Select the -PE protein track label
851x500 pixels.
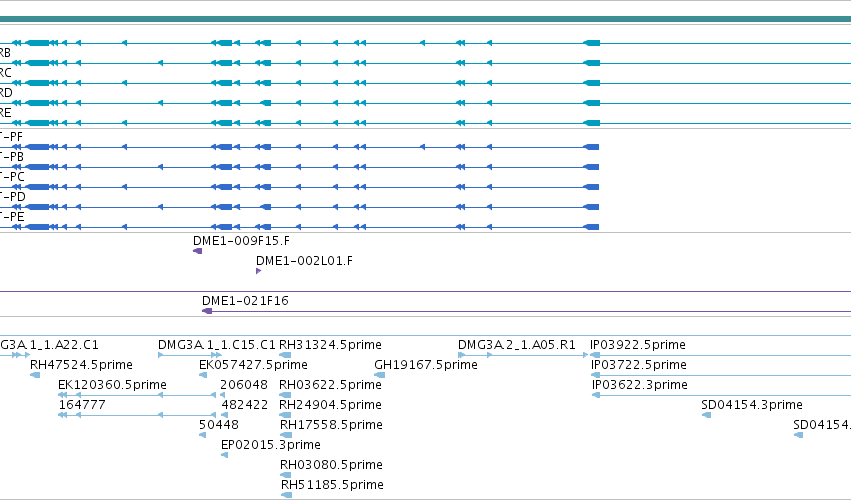[x=12, y=217]
